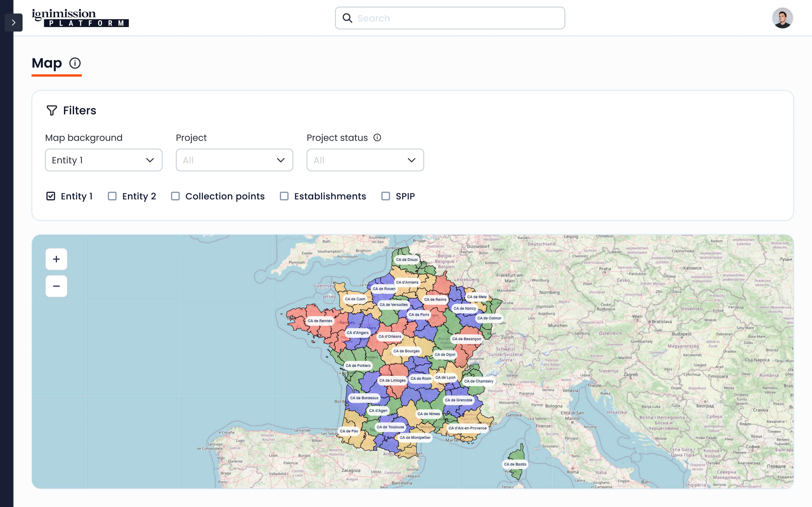Image resolution: width=812 pixels, height=507 pixels.
Task: Click the Map info icon
Action: click(x=75, y=63)
